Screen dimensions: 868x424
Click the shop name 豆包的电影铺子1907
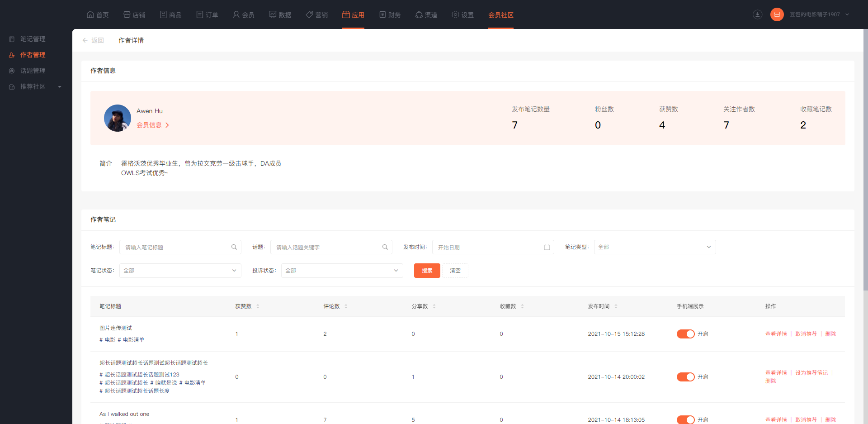[815, 14]
